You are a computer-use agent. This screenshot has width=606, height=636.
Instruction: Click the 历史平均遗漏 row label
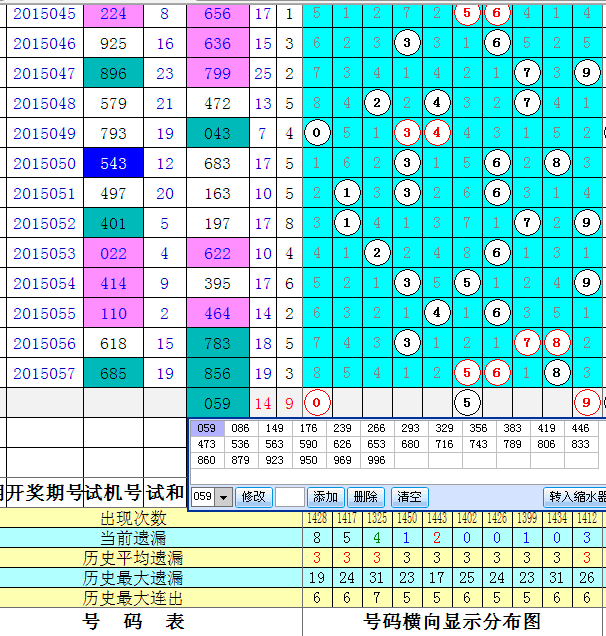point(133,558)
